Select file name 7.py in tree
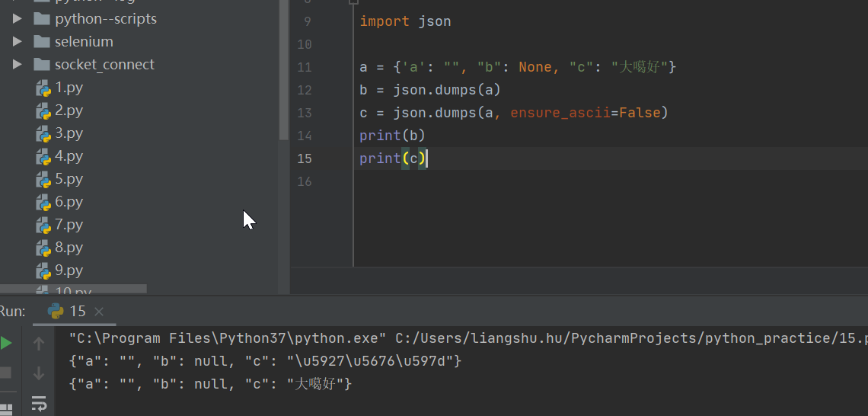The width and height of the screenshot is (868, 416). tap(69, 224)
